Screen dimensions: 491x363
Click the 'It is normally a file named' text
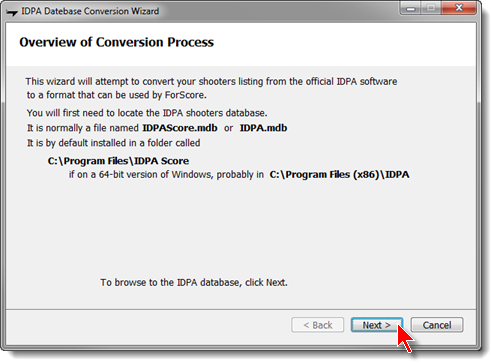(x=82, y=128)
